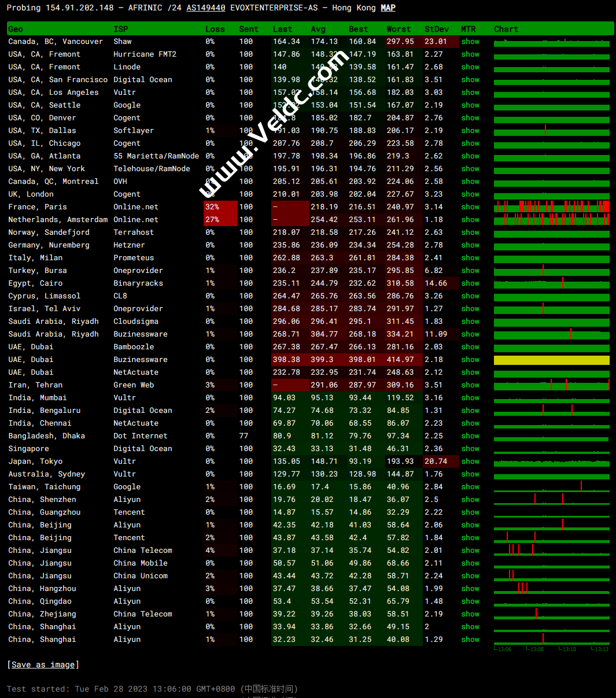Show MTR for China, Qingdao Aliyun
Screen dimensions: 616x698
click(x=470, y=601)
